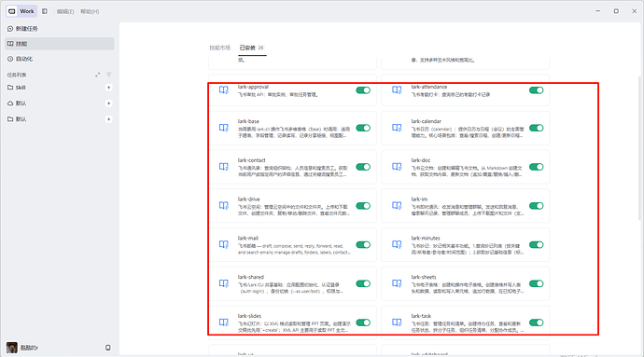
Task: Click the lark-im skill title
Action: click(x=419, y=199)
